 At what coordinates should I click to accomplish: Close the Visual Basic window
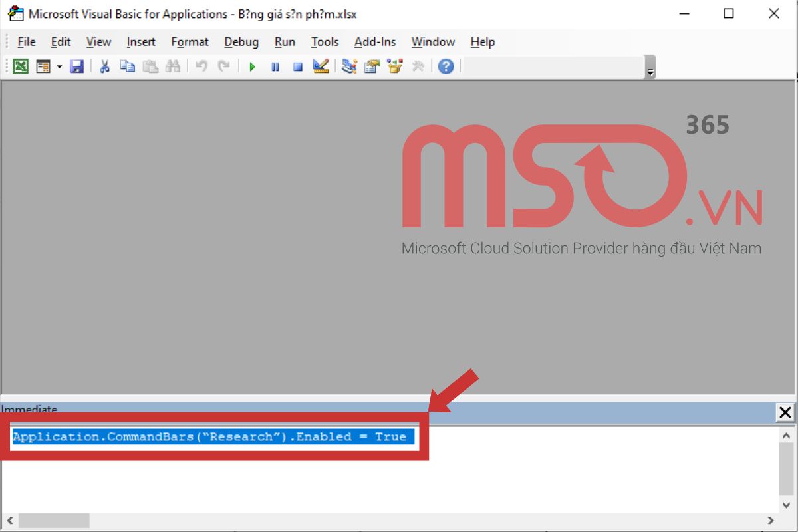(x=774, y=13)
